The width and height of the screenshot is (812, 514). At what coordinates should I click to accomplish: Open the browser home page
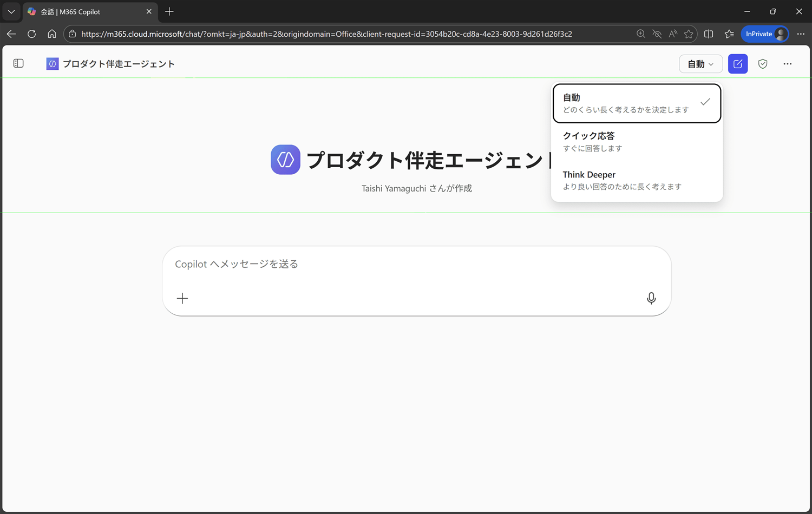pos(52,34)
